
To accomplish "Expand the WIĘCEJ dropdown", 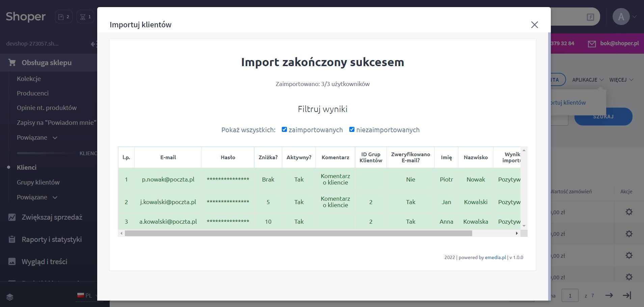I will 621,80.
